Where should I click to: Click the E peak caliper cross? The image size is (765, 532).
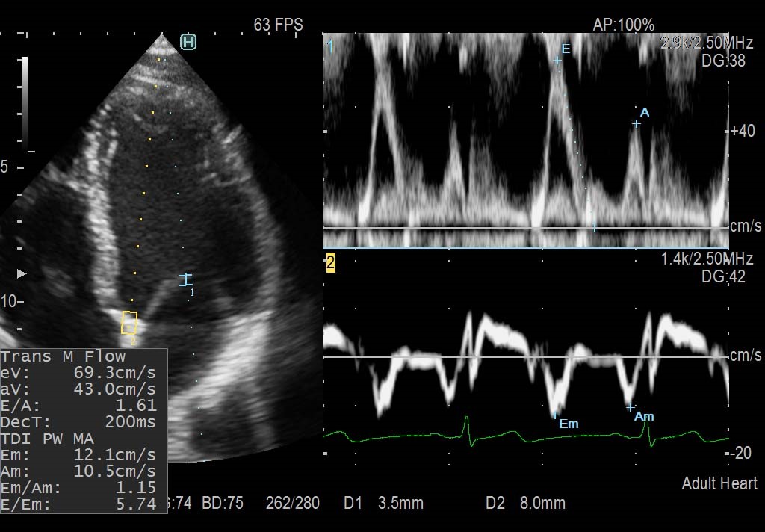point(557,61)
